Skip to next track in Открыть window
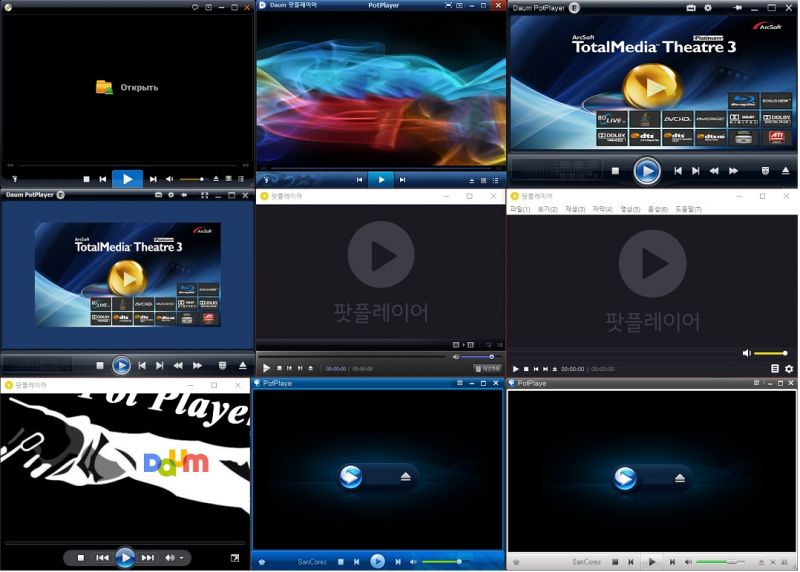 pos(153,179)
